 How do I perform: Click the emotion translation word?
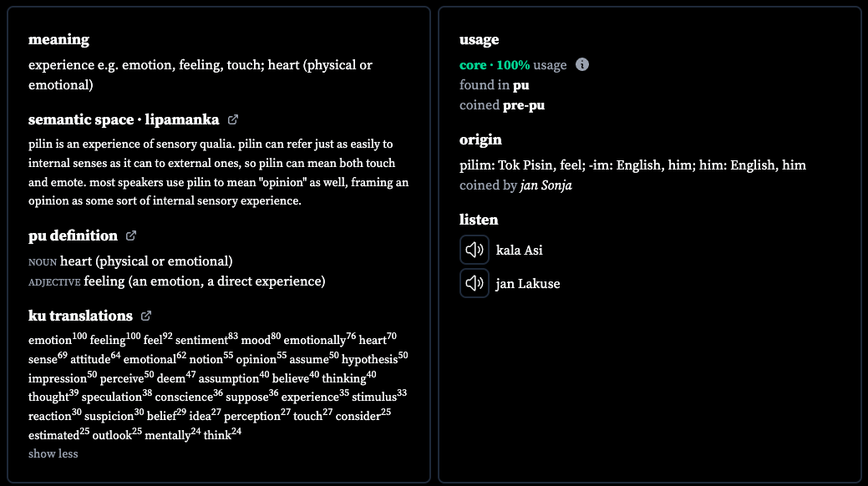click(50, 341)
